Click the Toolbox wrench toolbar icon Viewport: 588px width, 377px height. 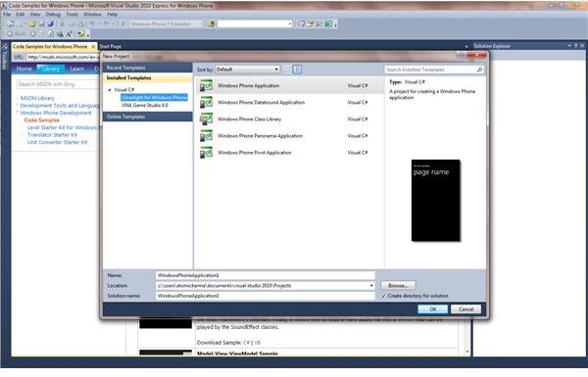pyautogui.click(x=318, y=24)
